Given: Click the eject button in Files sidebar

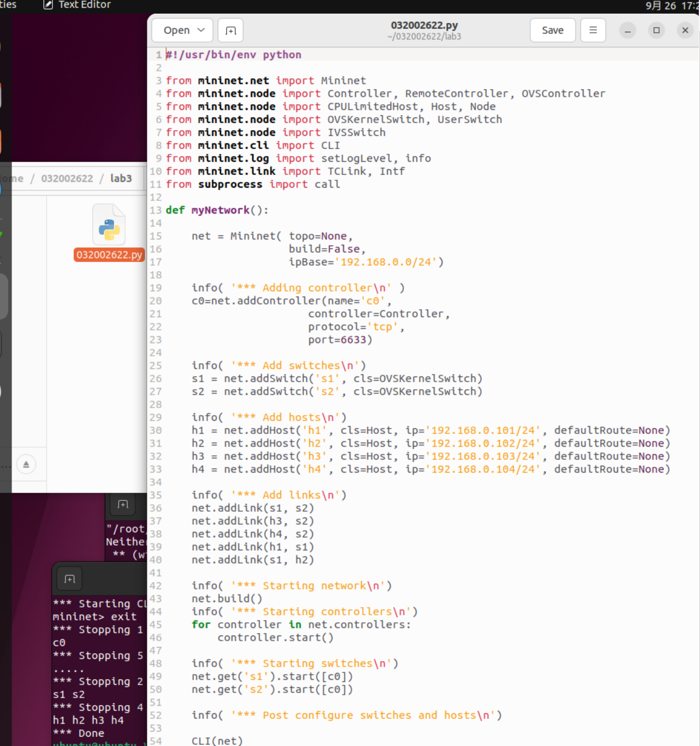Looking at the screenshot, I should click(x=26, y=465).
